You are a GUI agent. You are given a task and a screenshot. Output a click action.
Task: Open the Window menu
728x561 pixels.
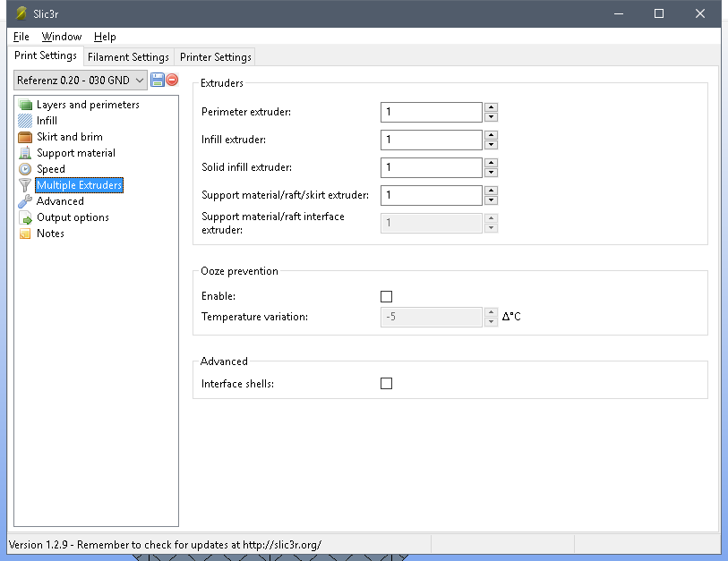[x=61, y=37]
